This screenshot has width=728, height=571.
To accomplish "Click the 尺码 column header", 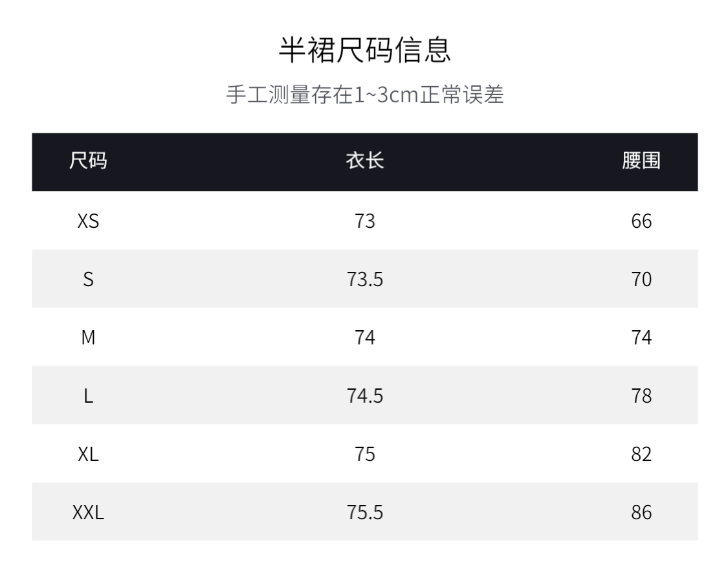I will tap(88, 161).
